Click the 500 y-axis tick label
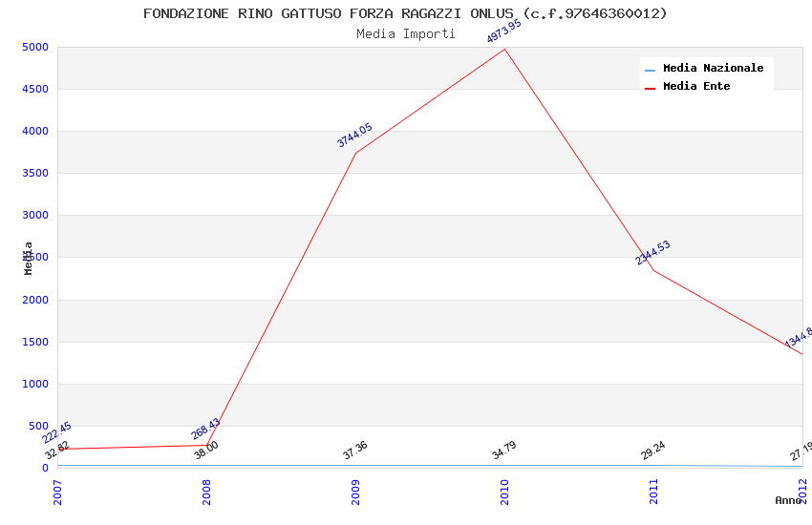The width and height of the screenshot is (812, 525). point(39,427)
